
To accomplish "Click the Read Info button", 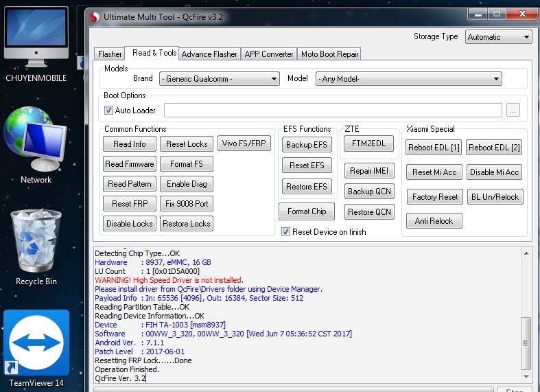I will 130,144.
